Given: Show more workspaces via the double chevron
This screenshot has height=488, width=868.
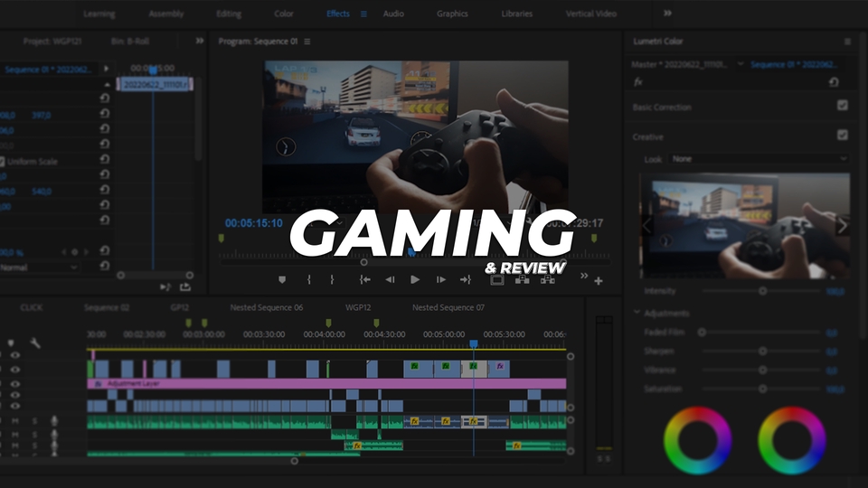Looking at the screenshot, I should tap(667, 14).
